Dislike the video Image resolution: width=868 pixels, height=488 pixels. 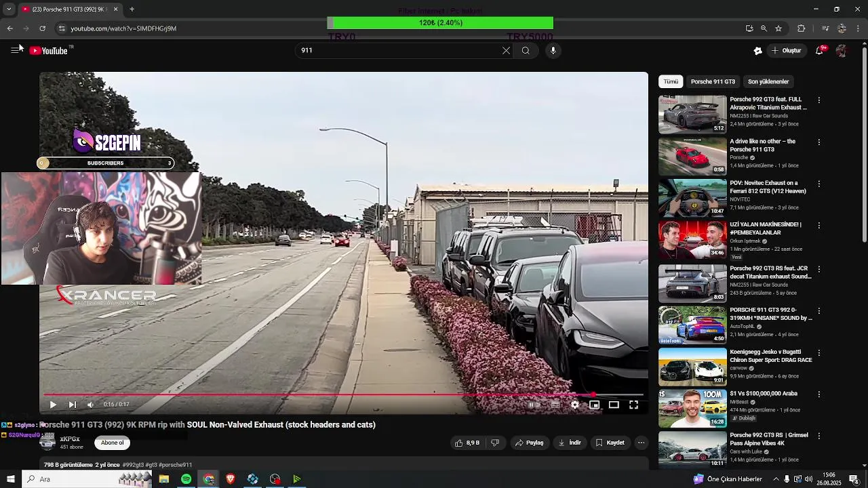click(495, 443)
